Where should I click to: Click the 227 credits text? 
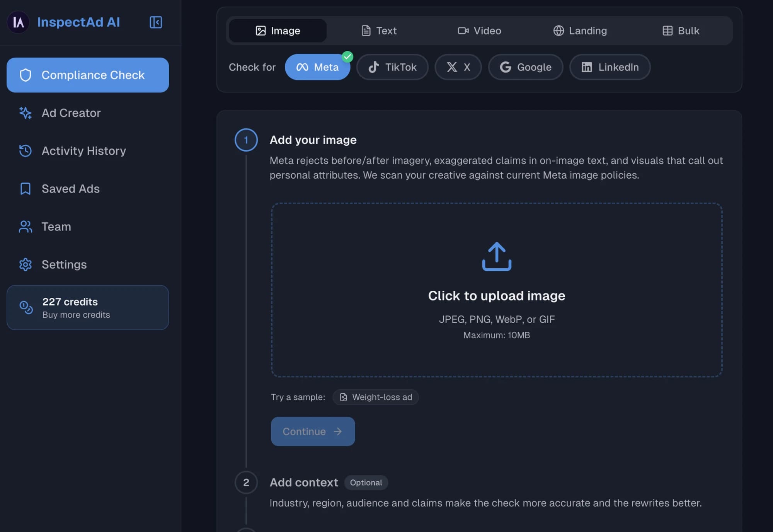(70, 302)
